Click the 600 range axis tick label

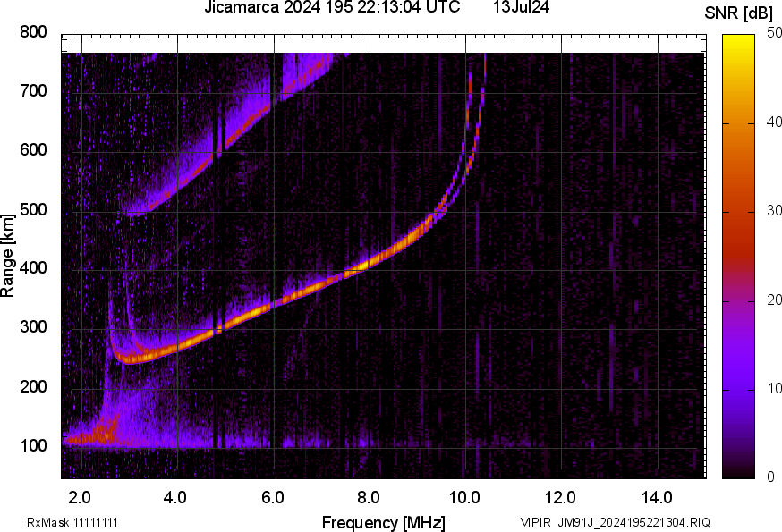coord(33,149)
